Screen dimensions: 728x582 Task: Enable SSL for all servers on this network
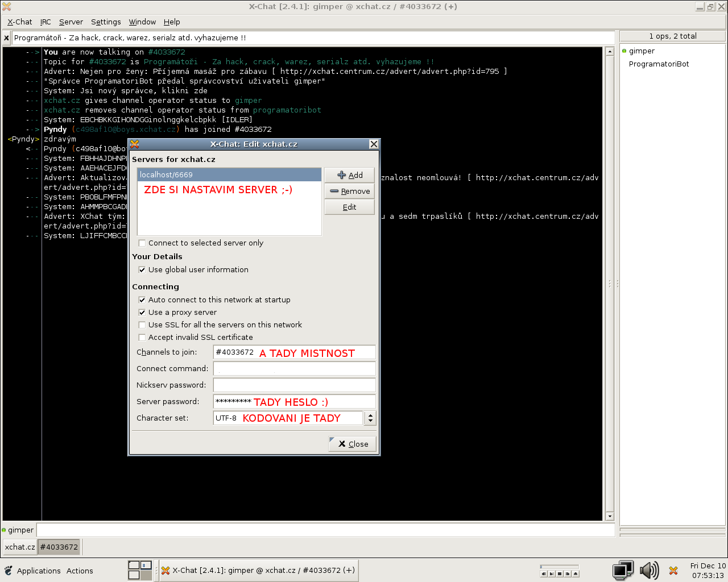click(142, 325)
